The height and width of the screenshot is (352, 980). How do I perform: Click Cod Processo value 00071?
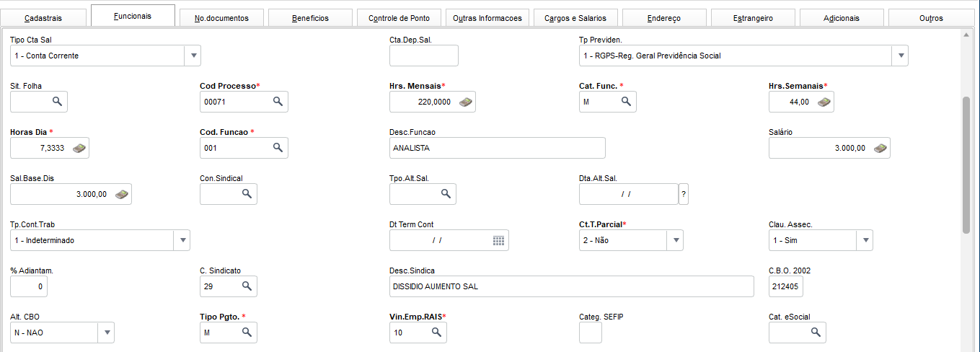[215, 102]
